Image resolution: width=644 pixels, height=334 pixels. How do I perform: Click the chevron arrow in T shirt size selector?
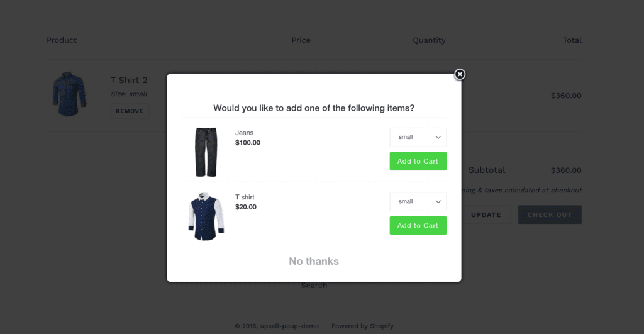438,202
